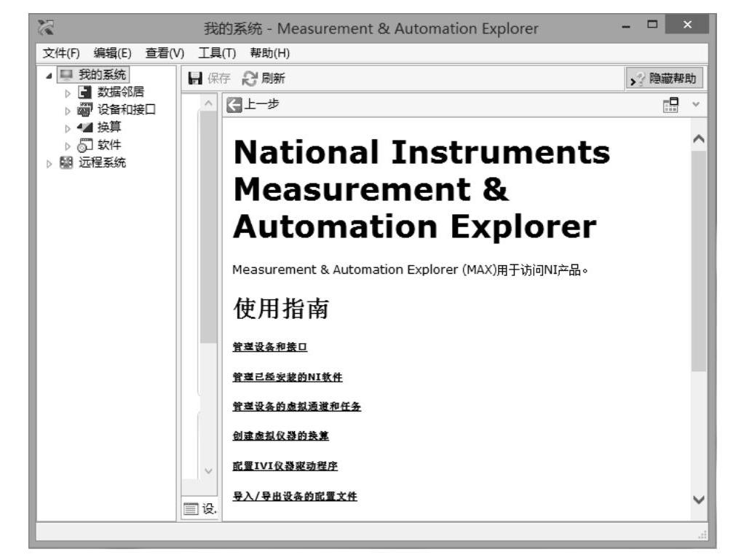Click middle pane scroll up arrow

pyautogui.click(x=208, y=103)
